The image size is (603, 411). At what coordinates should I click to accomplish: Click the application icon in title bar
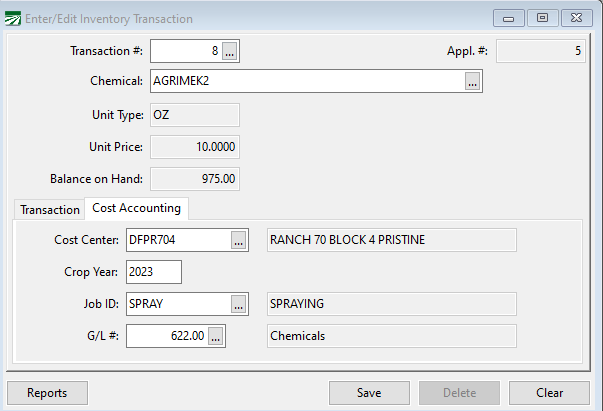click(13, 19)
